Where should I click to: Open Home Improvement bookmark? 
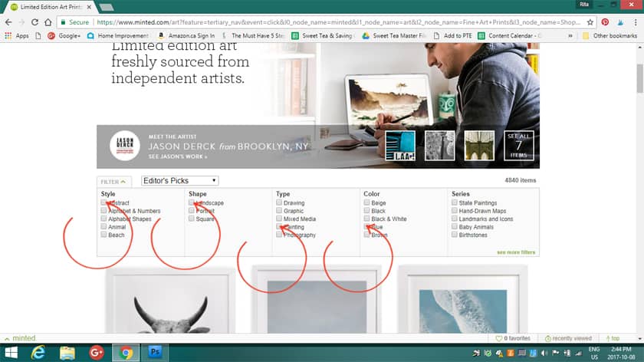pos(118,36)
